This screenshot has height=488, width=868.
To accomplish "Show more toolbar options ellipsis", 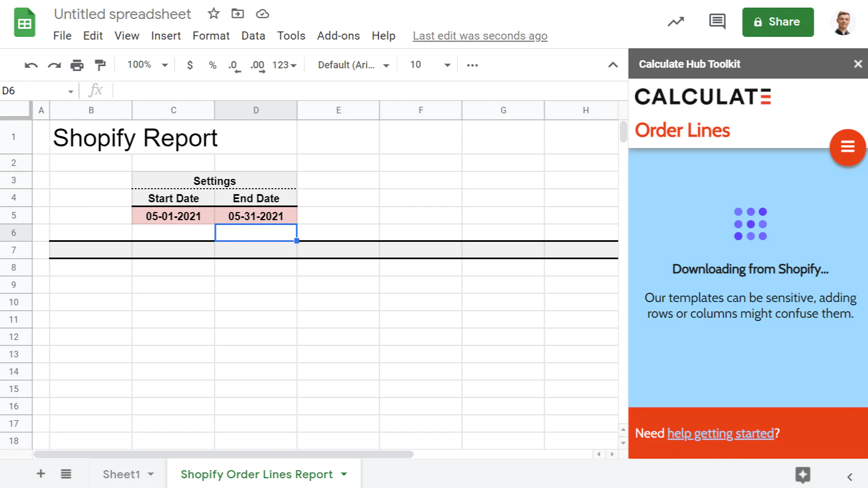I will [x=473, y=65].
